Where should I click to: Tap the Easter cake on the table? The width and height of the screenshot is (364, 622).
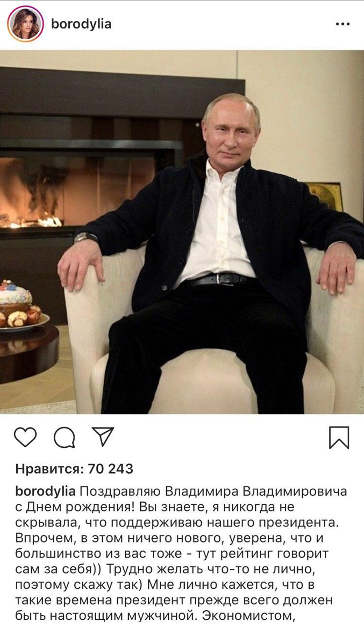15,298
